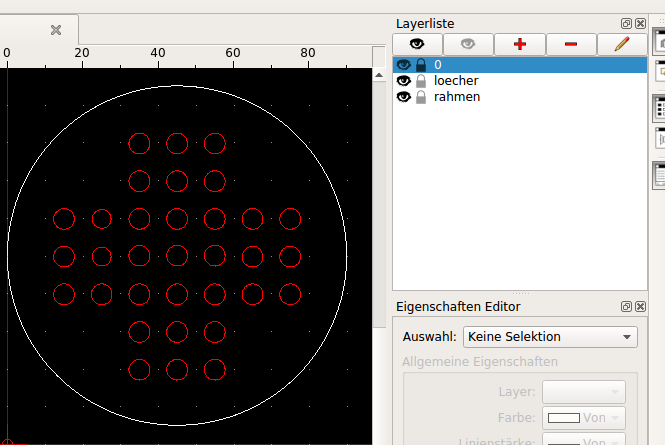Close the Eigenschaften Editor panel
Viewport: 665px width, 445px height.
coord(640,306)
